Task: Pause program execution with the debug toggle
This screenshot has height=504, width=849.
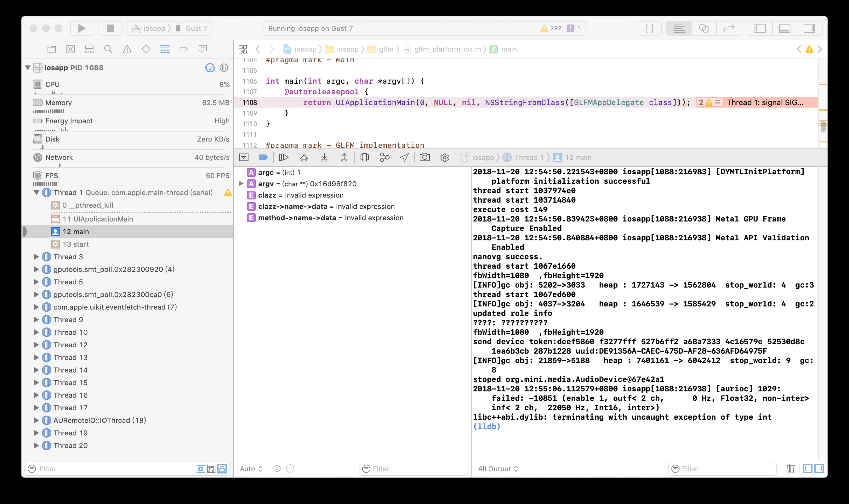Action: 284,157
